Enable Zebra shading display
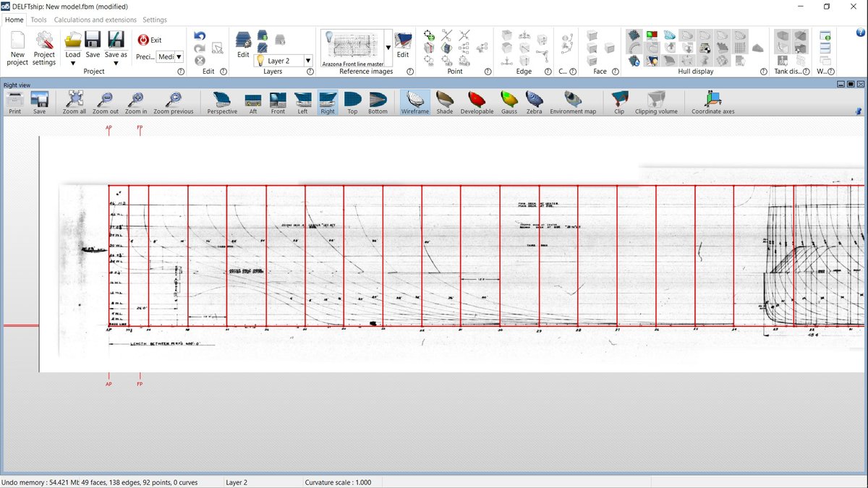The height and width of the screenshot is (488, 868). pyautogui.click(x=534, y=102)
